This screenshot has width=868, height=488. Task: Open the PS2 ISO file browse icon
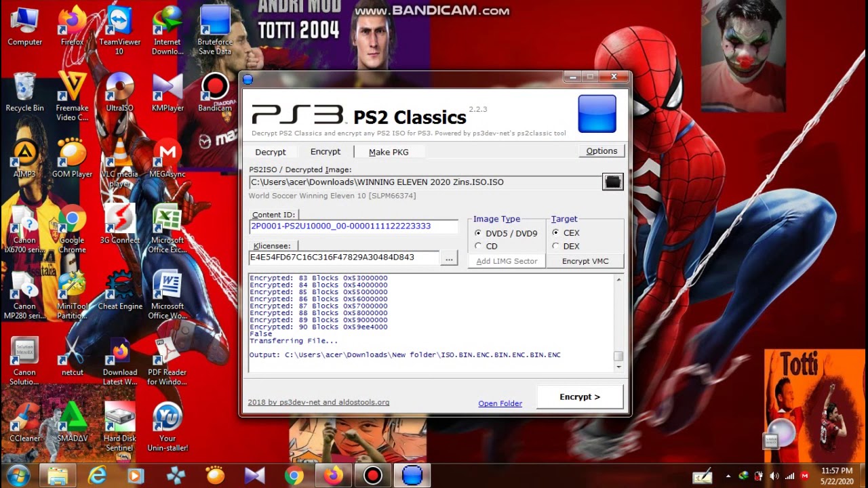click(612, 182)
